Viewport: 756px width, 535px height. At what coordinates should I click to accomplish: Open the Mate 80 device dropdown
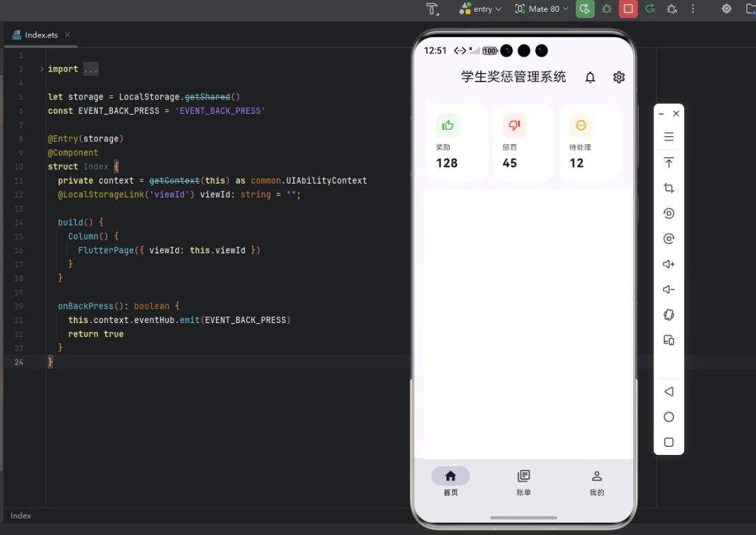point(542,9)
